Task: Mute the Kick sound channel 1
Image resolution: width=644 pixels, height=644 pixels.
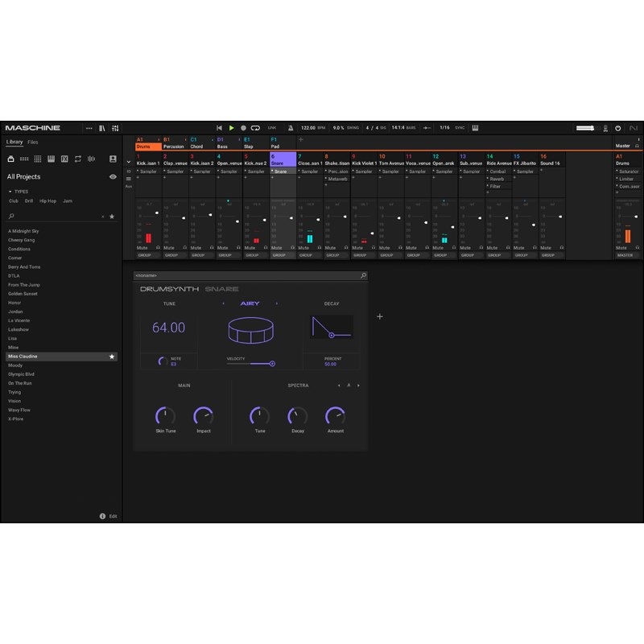Action: pos(142,248)
